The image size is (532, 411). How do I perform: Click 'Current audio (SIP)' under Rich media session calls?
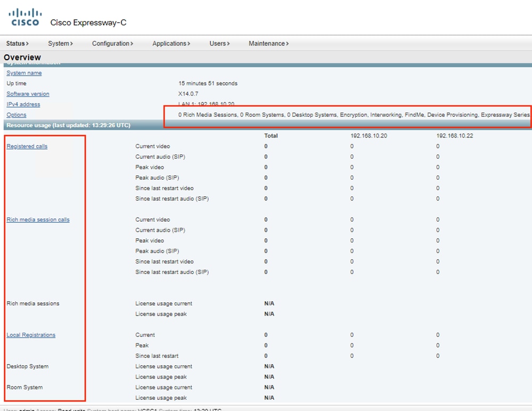pyautogui.click(x=160, y=230)
